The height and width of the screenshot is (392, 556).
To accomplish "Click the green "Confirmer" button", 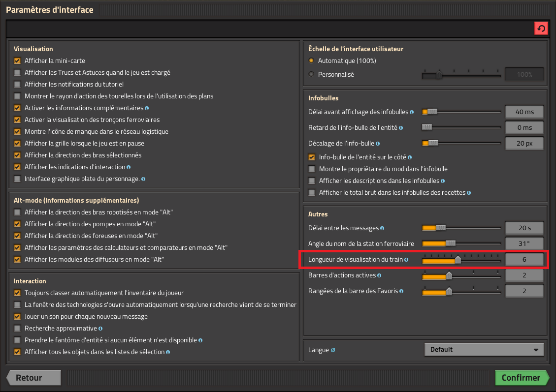I will pos(522,378).
